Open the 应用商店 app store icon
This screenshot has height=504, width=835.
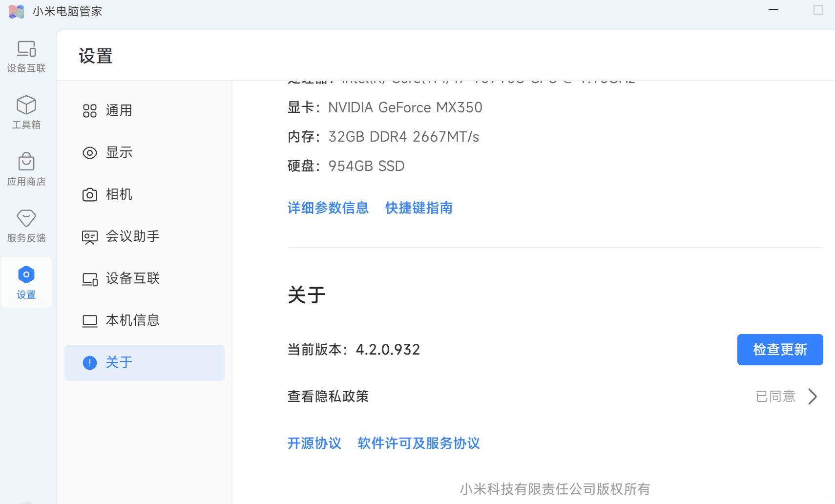[x=26, y=162]
